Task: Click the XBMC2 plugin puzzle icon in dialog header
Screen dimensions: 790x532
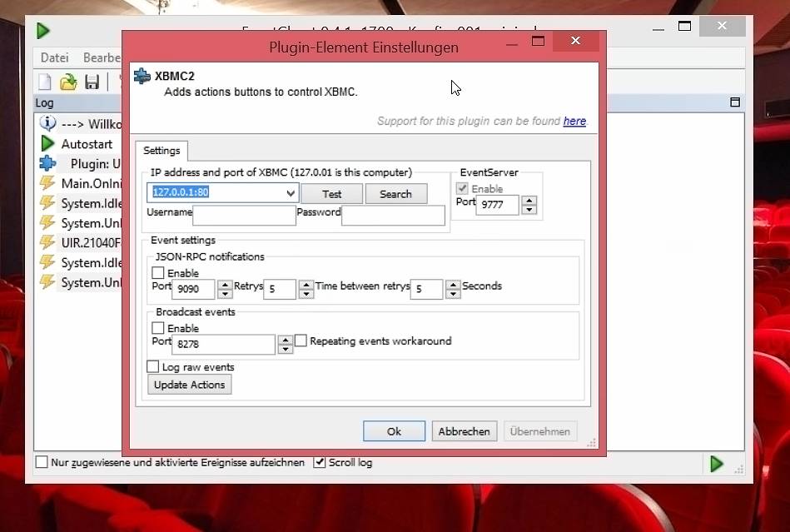Action: pyautogui.click(x=142, y=76)
